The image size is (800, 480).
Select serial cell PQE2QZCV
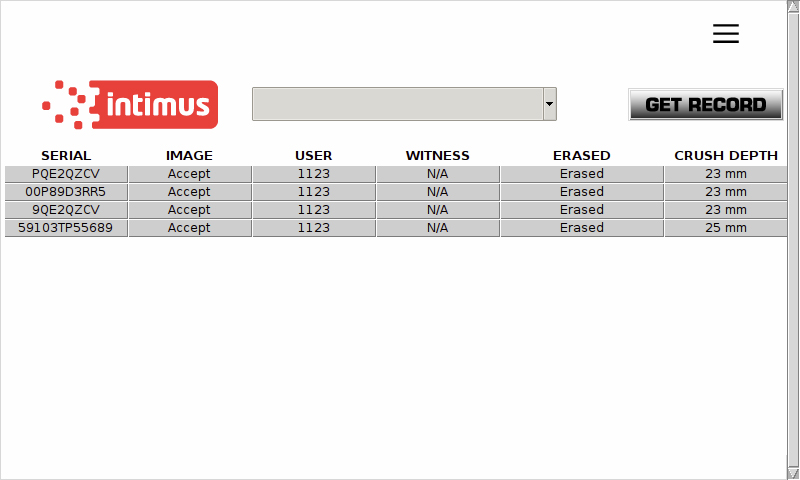pos(66,174)
